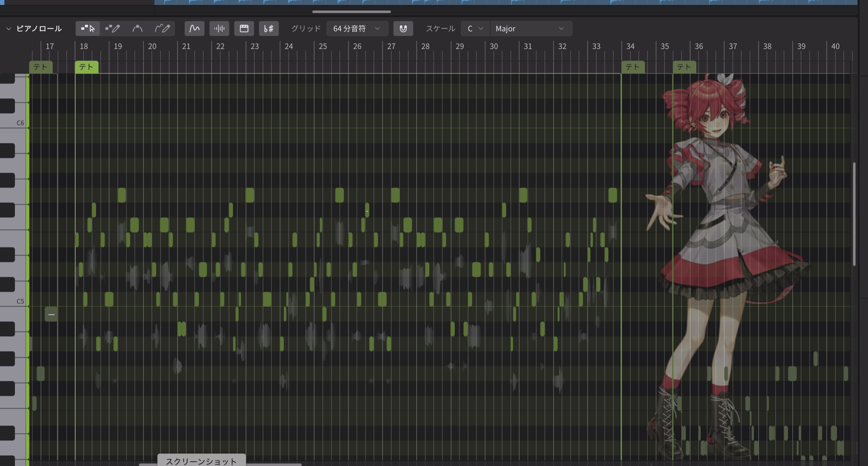Select the テト group label at bar 17

41,67
